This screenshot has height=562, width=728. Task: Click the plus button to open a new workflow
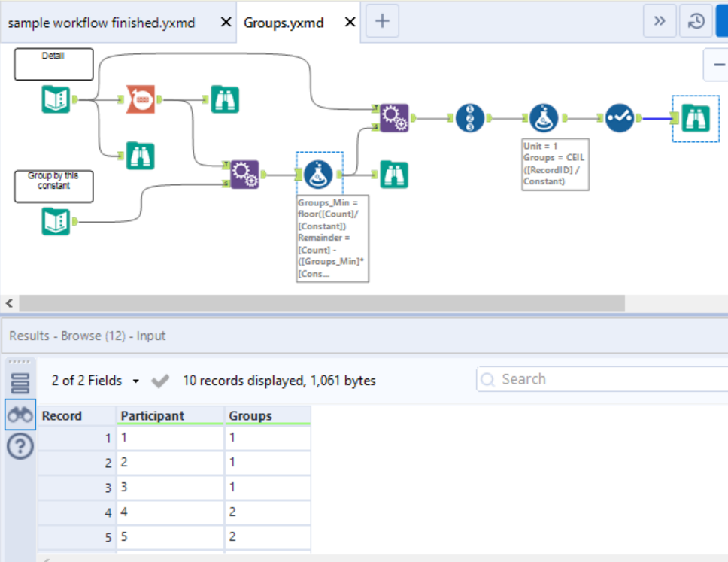click(382, 21)
